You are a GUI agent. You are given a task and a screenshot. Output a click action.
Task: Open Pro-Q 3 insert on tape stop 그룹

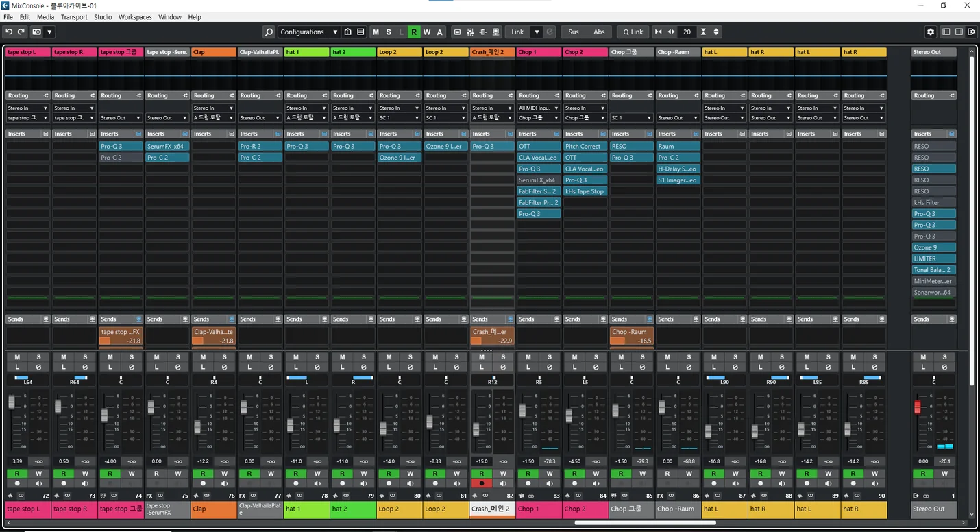click(121, 146)
